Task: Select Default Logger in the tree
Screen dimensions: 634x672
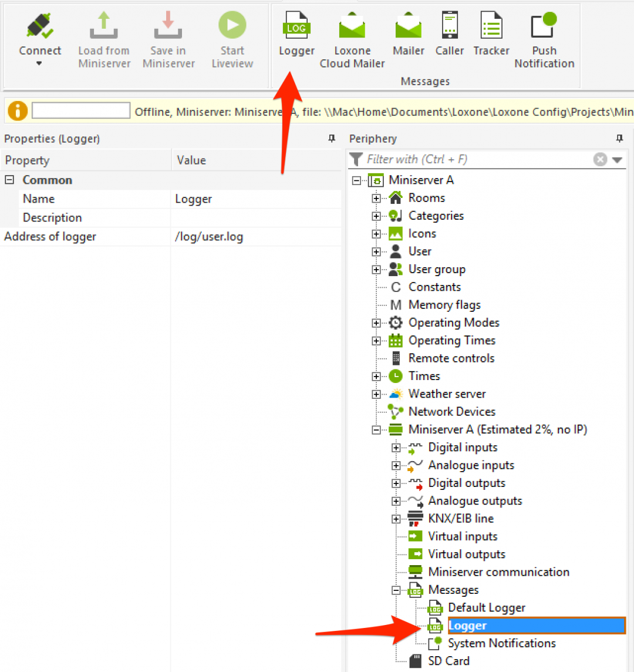Action: point(486,608)
